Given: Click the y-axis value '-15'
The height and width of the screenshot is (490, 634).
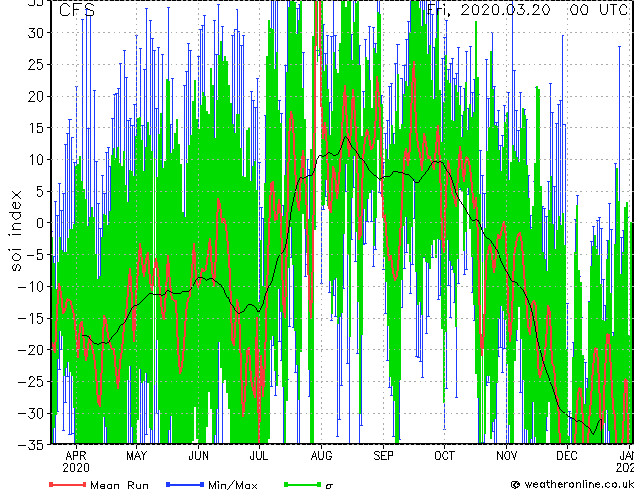Looking at the screenshot, I should [x=31, y=318].
